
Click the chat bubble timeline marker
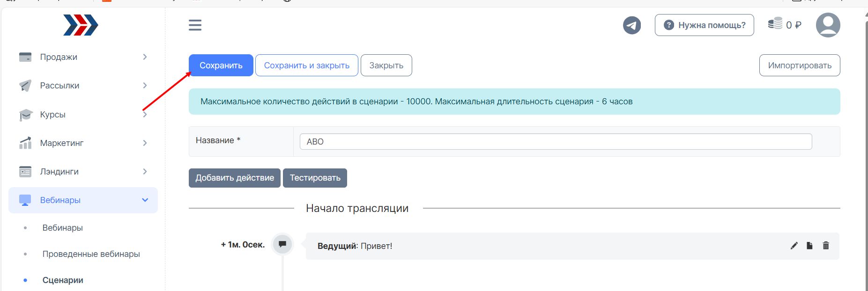pyautogui.click(x=282, y=244)
